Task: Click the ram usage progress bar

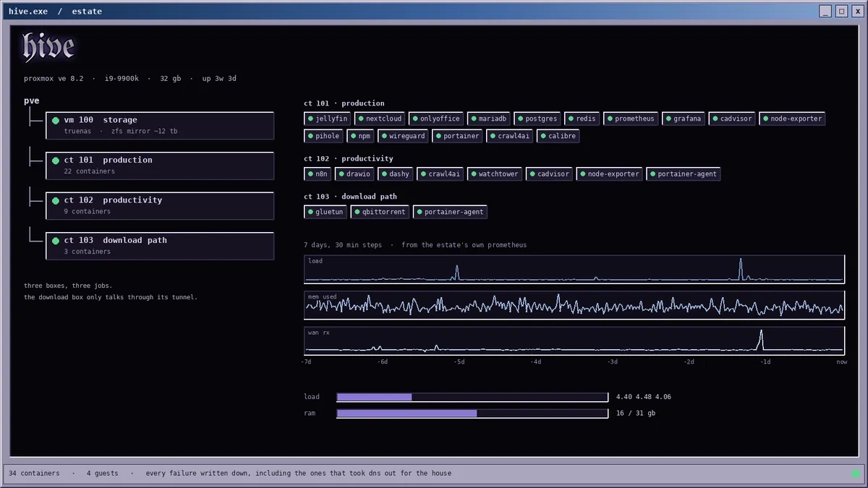Action: (472, 414)
